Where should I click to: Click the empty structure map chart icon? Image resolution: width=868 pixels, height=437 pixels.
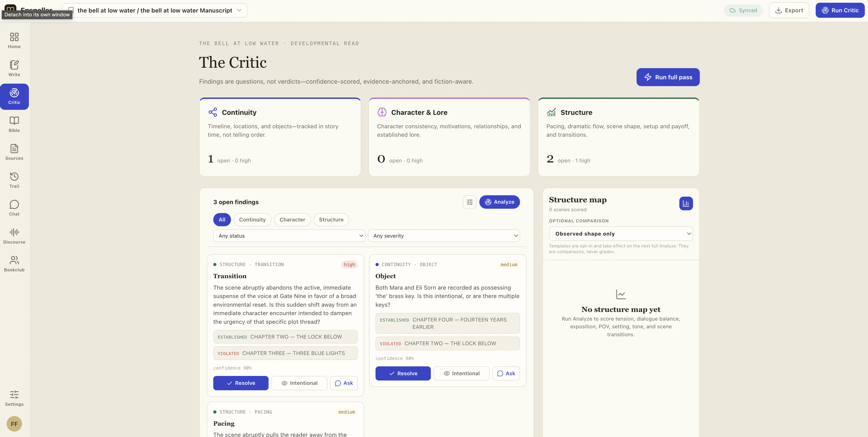621,294
